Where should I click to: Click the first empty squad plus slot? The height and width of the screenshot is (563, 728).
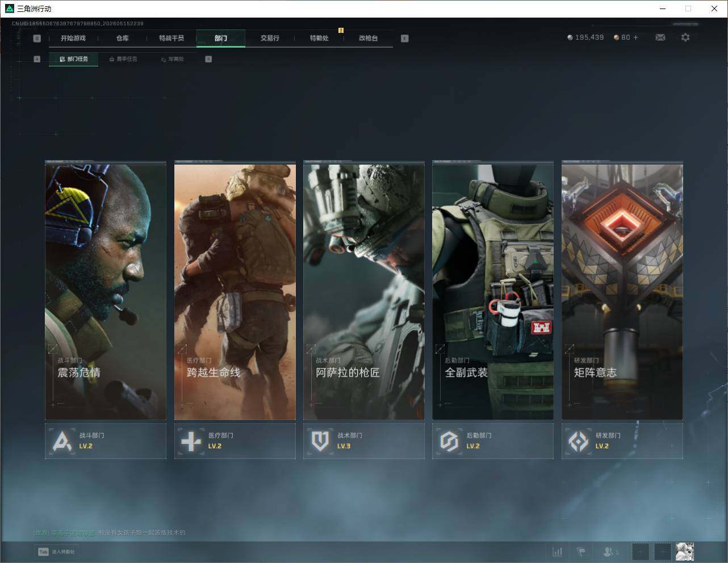(641, 552)
